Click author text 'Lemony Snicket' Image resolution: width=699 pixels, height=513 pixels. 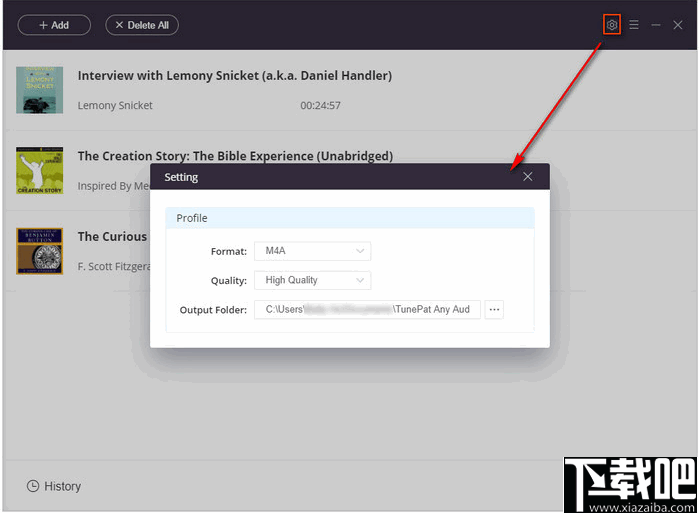(x=115, y=106)
